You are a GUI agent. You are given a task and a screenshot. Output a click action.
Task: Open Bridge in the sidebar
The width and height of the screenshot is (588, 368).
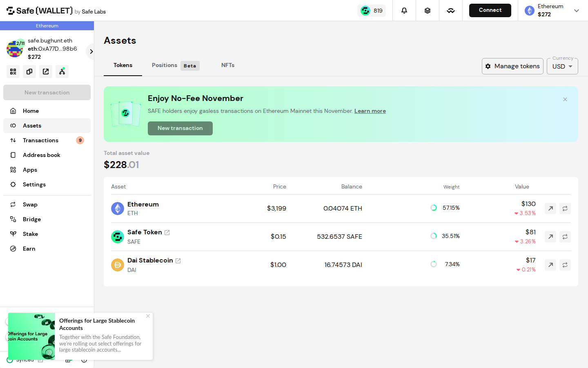point(47,219)
